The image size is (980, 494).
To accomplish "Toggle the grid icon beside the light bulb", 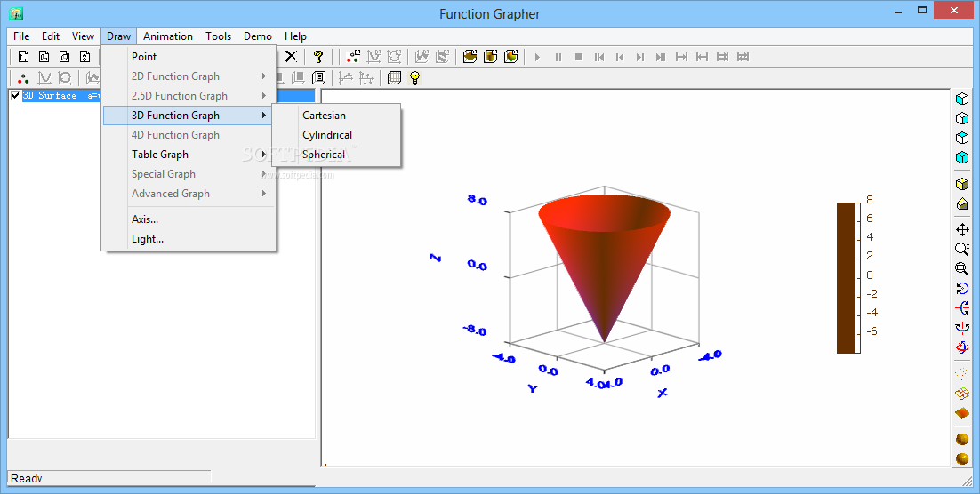I will [394, 78].
